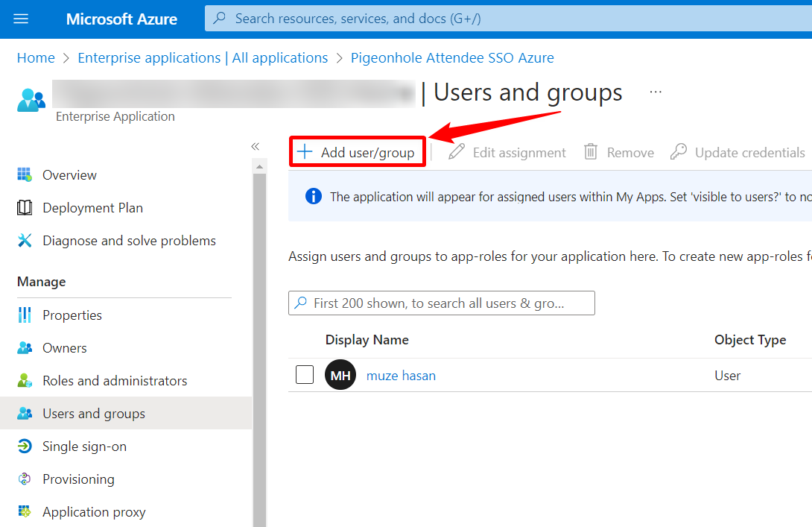The image size is (812, 527).
Task: Open the muze hasan user link
Action: 401,375
